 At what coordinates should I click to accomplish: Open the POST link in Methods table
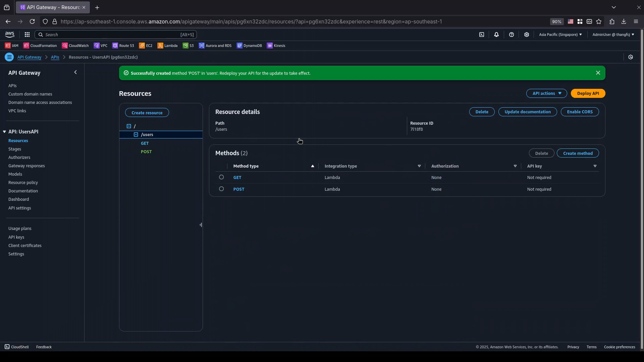(239, 189)
